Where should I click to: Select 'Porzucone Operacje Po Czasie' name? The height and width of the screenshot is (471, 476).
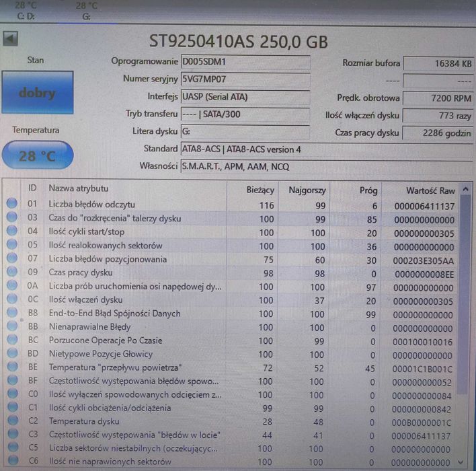point(106,340)
